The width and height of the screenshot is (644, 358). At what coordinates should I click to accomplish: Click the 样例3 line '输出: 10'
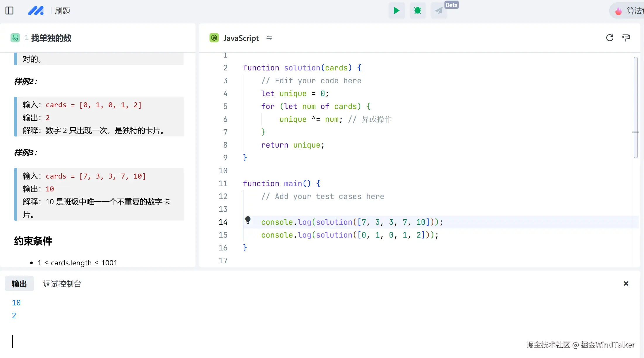pyautogui.click(x=38, y=189)
